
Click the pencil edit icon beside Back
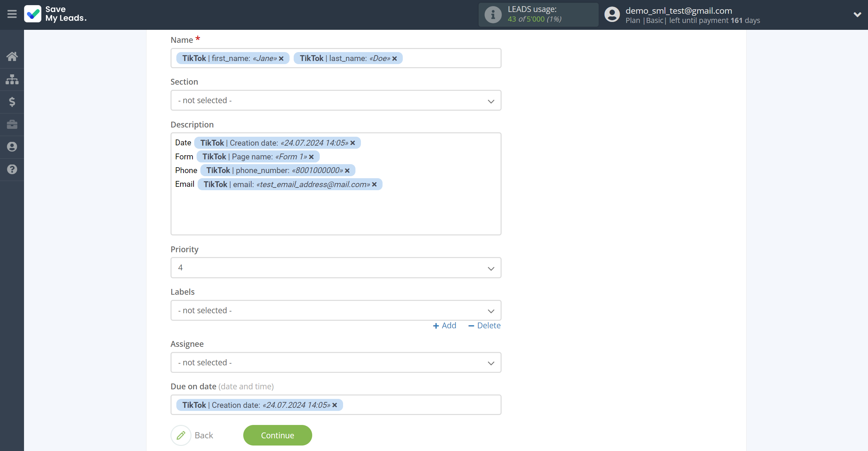click(x=181, y=435)
